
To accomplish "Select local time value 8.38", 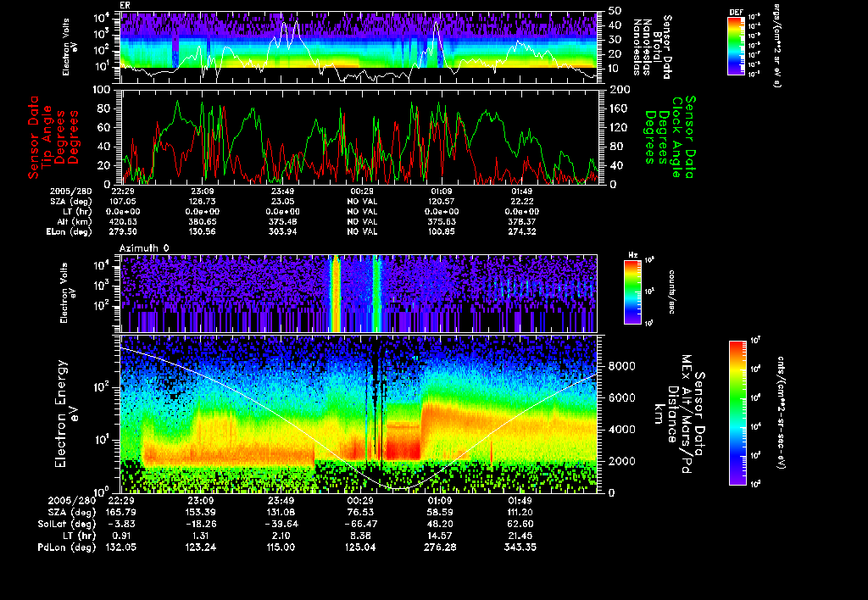I will [361, 536].
